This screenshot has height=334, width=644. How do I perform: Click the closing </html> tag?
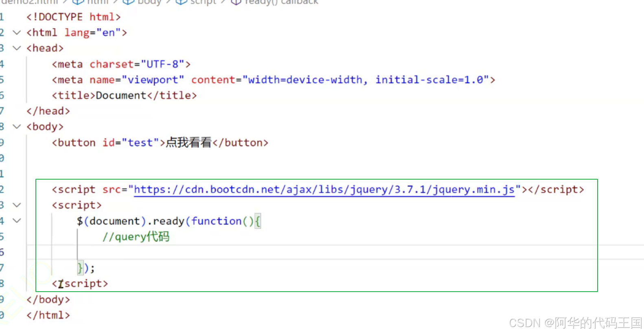[x=48, y=315]
